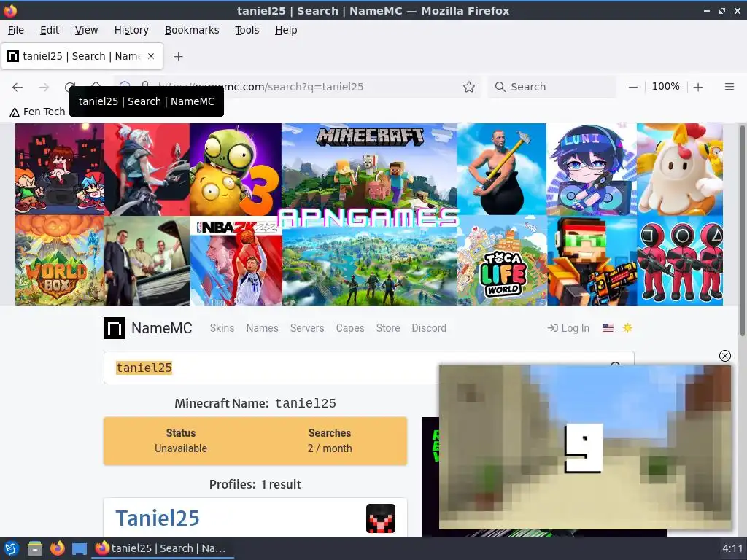This screenshot has height=560, width=747.
Task: Click the WorldBox game banner image
Action: click(59, 261)
